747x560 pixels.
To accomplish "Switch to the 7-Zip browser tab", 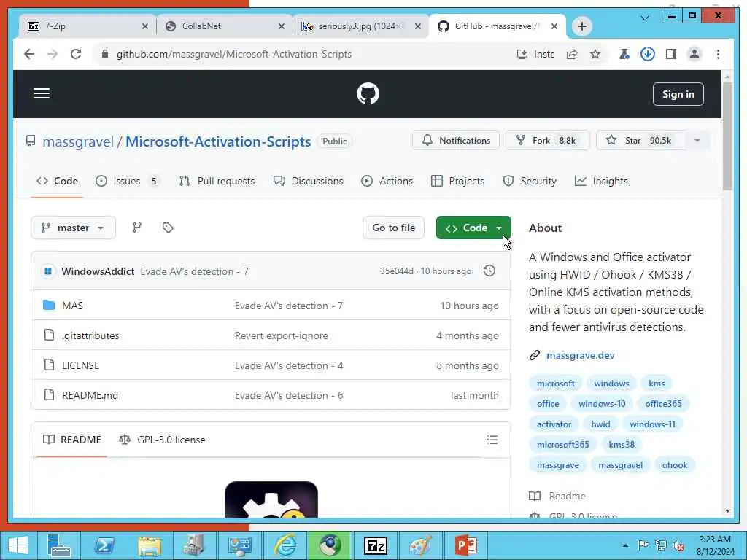I will (x=87, y=26).
